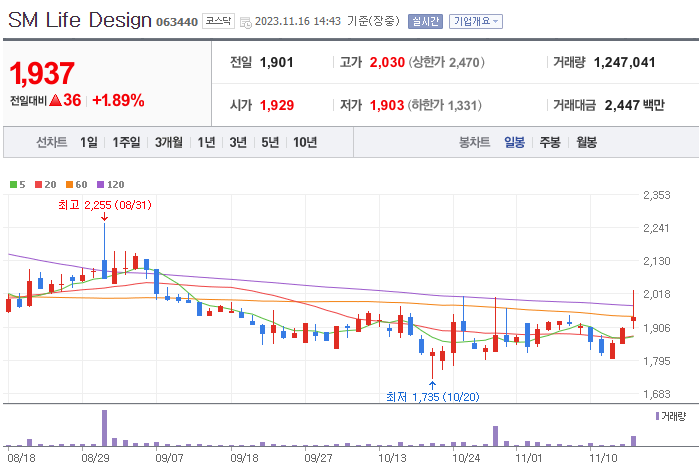The height and width of the screenshot is (467, 699).
Task: Click the 전일 value 1,901
Action: 276,62
